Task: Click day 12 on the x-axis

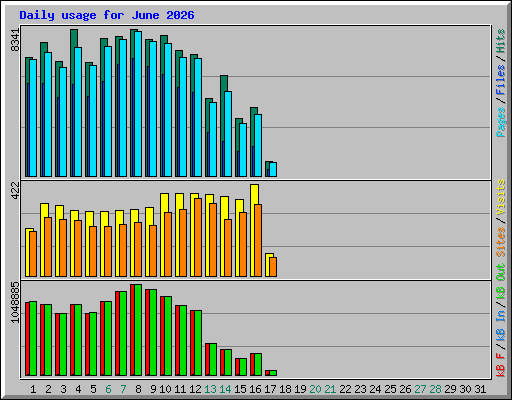Action: 195,389
